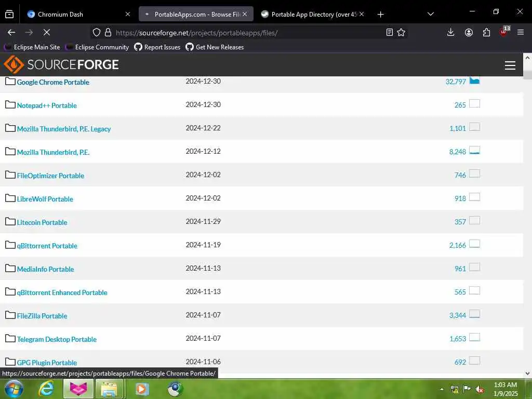The width and height of the screenshot is (532, 399).
Task: Open the Google Chrome Portable folder
Action: pos(53,82)
